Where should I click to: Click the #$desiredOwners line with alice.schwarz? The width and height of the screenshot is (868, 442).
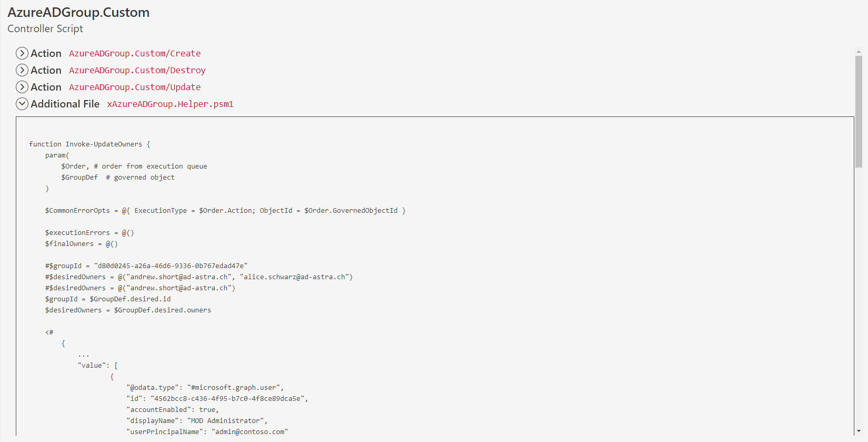[199, 277]
